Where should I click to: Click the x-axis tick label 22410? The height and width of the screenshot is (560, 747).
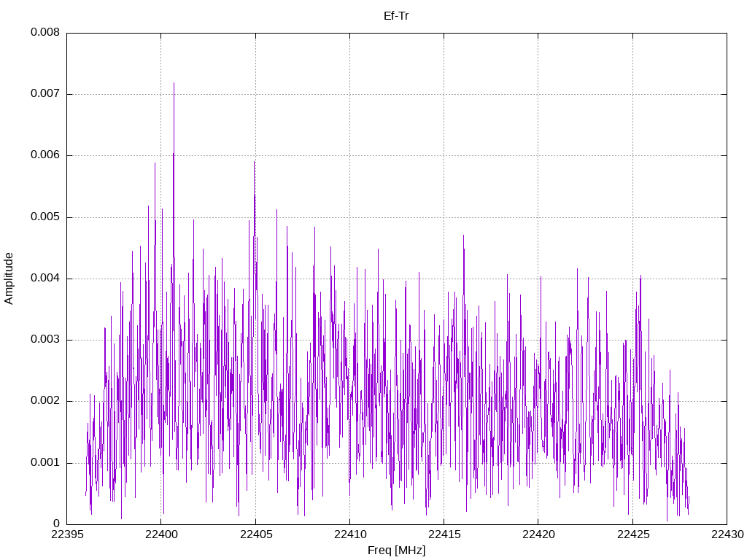(x=349, y=534)
